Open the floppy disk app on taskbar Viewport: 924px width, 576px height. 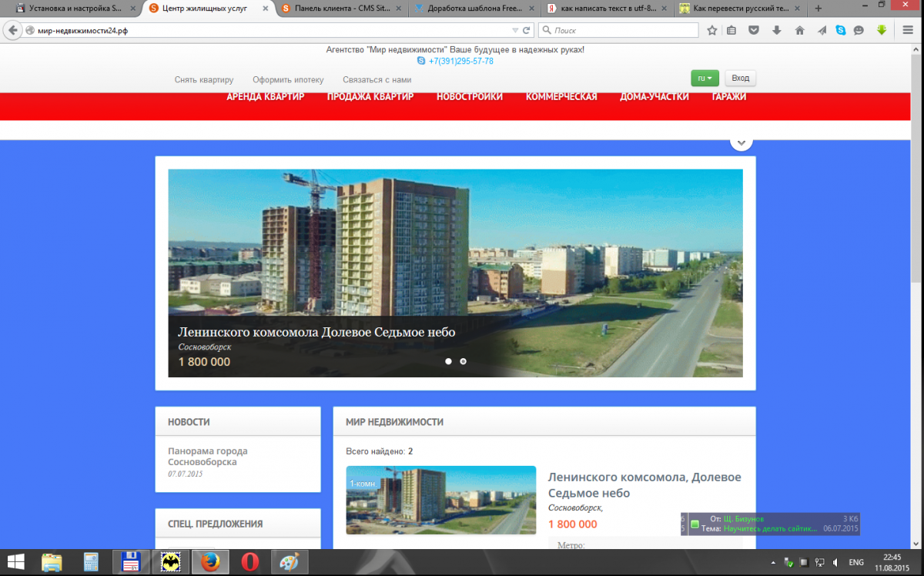131,562
